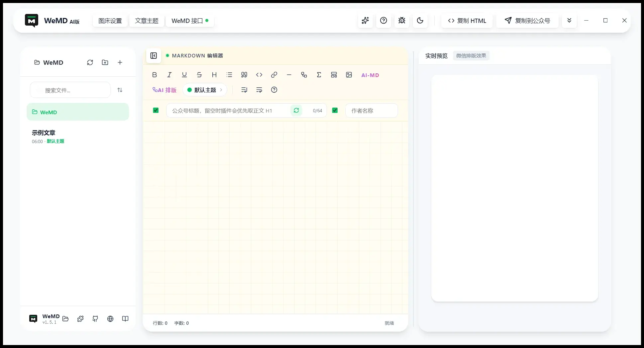Click into the 作者名称 input field
This screenshot has height=348, width=644.
372,111
